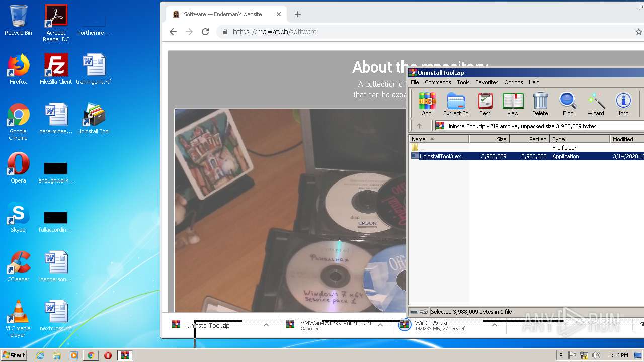The width and height of the screenshot is (644, 362).
Task: Sort by the Name column header
Action: (439, 139)
